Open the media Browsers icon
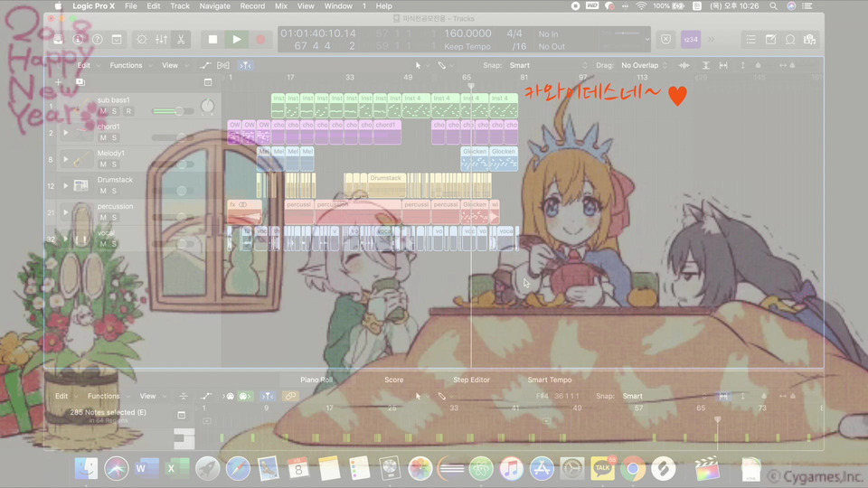The width and height of the screenshot is (868, 488). (x=810, y=39)
